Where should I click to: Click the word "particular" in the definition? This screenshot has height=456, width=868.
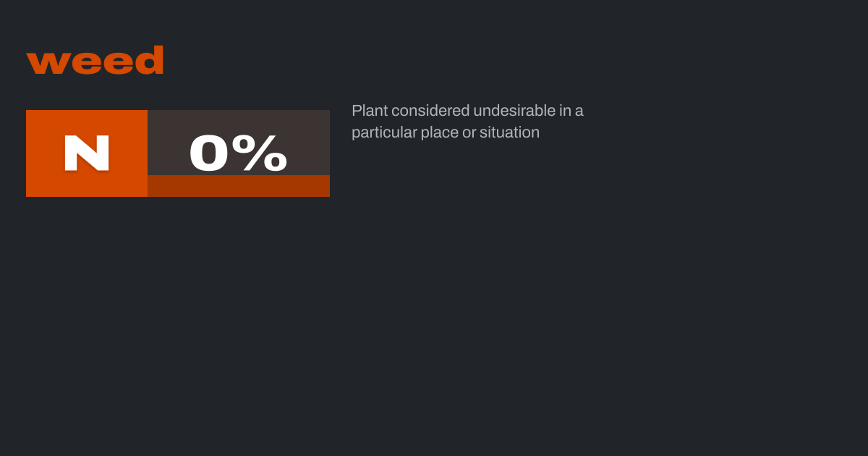(x=384, y=132)
